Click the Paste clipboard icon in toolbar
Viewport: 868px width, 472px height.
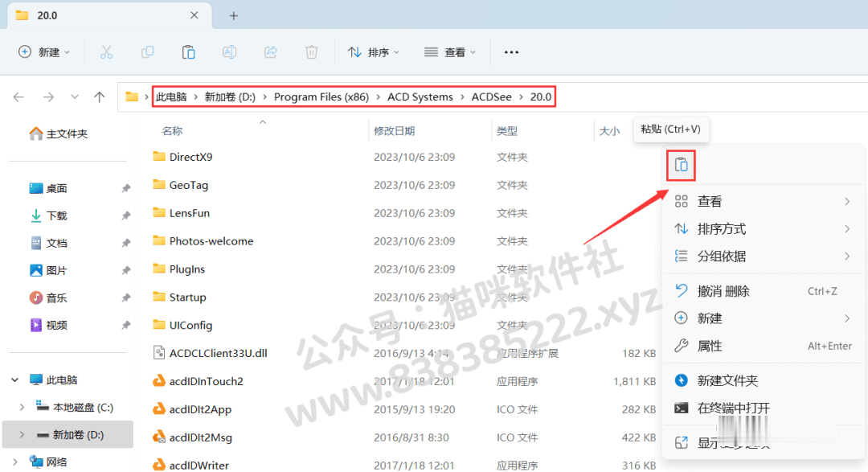pos(188,52)
